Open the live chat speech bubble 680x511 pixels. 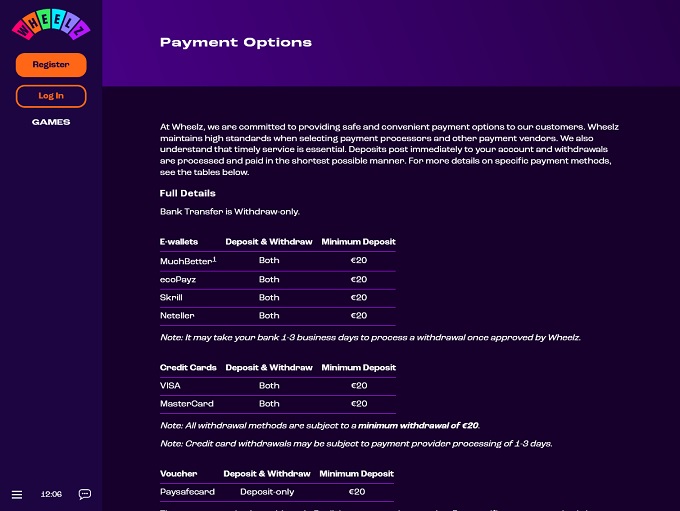click(85, 494)
